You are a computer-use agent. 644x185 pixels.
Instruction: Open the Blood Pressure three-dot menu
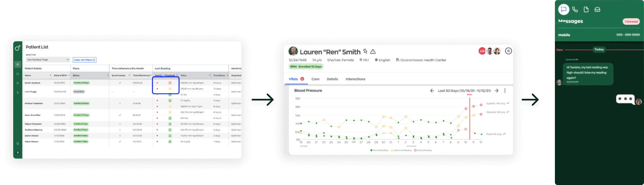tap(505, 91)
